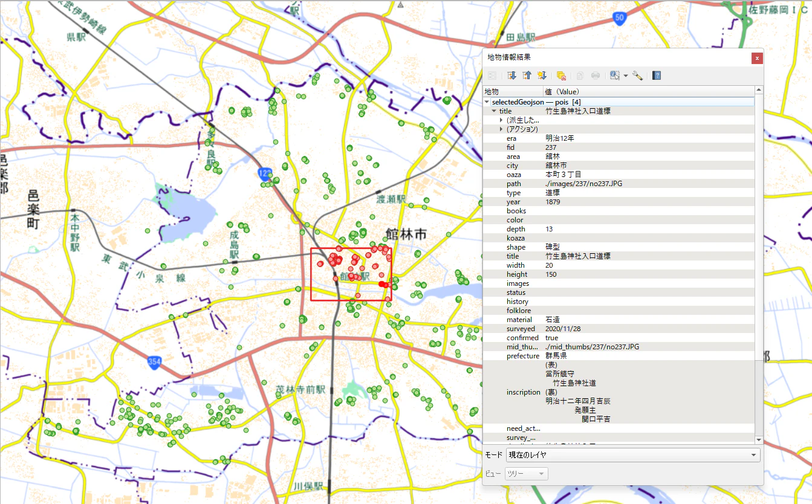Click the 値（Value） column header
The height and width of the screenshot is (504, 812).
(x=649, y=91)
